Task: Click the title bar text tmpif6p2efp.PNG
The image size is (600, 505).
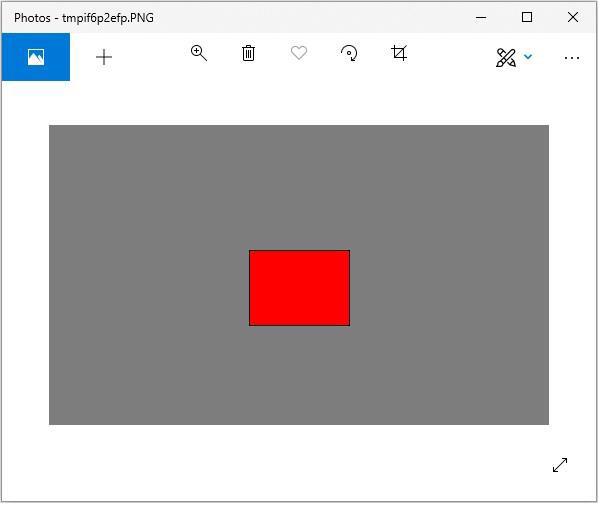Action: click(108, 17)
